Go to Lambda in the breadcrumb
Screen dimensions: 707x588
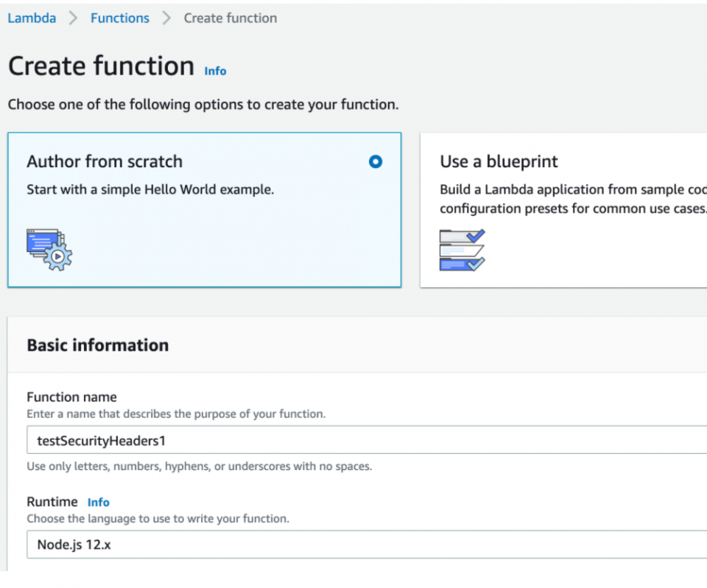click(32, 18)
